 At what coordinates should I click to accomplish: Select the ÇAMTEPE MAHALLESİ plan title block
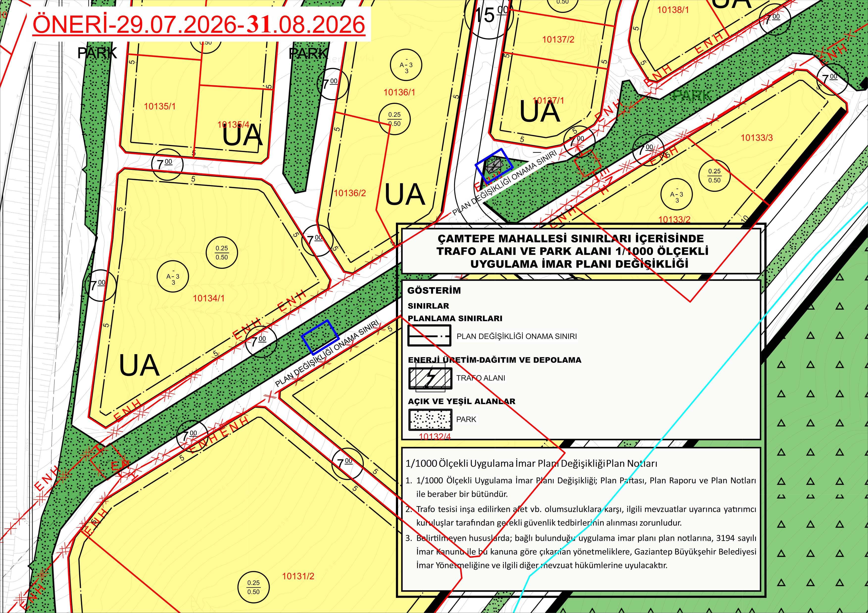(581, 251)
